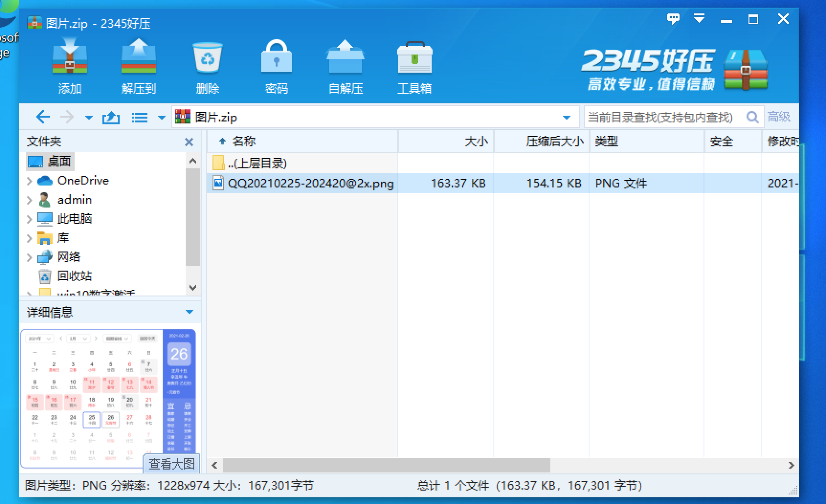This screenshot has width=826, height=504.
Task: Select 网络 in the tree
Action: 59,257
